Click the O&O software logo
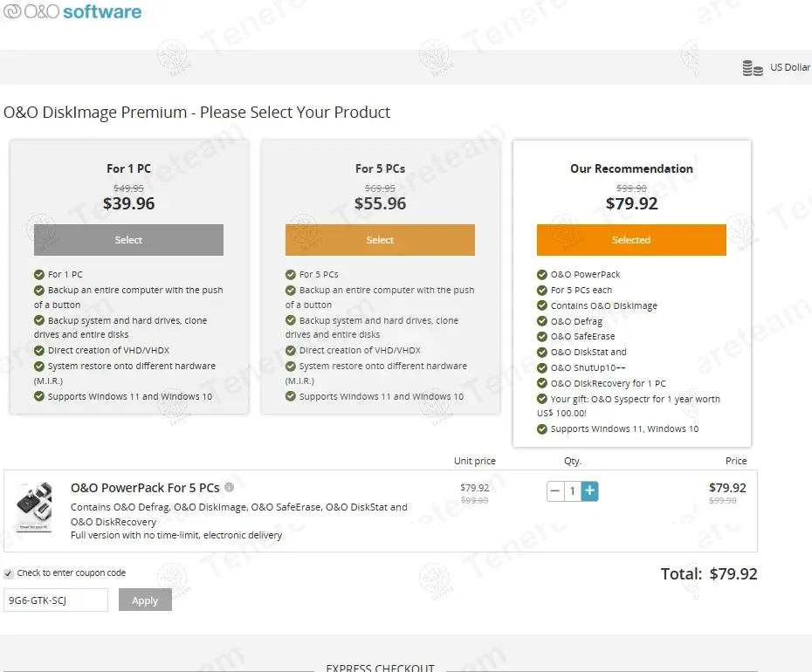The height and width of the screenshot is (672, 812). tap(72, 12)
